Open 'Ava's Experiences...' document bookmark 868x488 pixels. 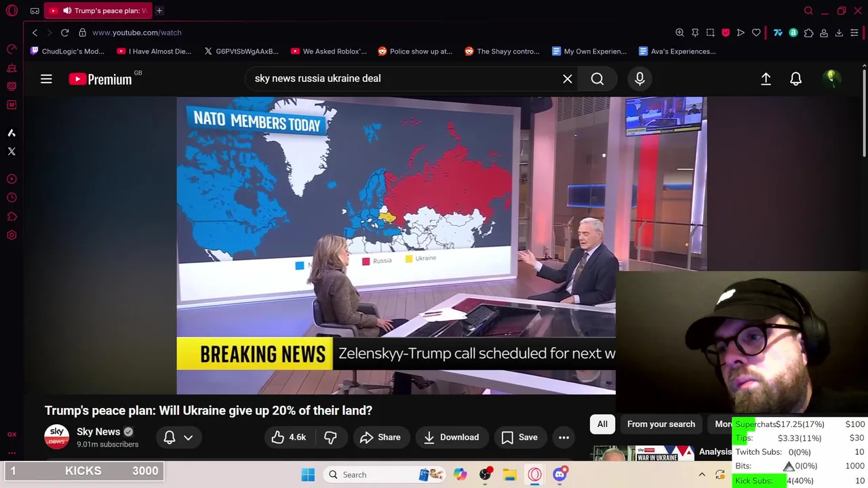point(677,52)
